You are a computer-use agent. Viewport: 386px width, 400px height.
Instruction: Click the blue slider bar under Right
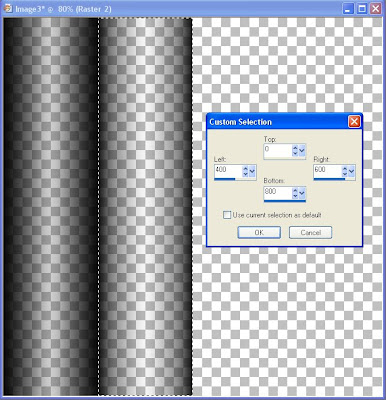click(334, 179)
